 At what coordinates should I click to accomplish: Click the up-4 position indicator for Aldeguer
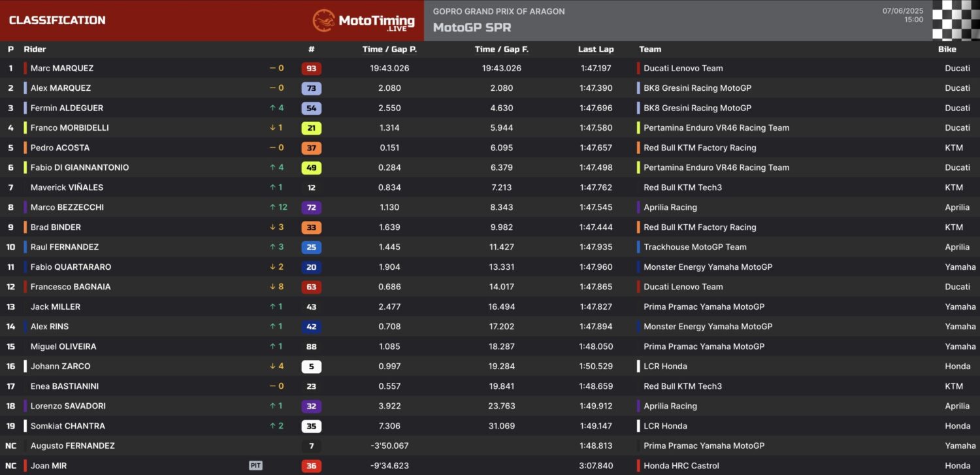tap(277, 108)
